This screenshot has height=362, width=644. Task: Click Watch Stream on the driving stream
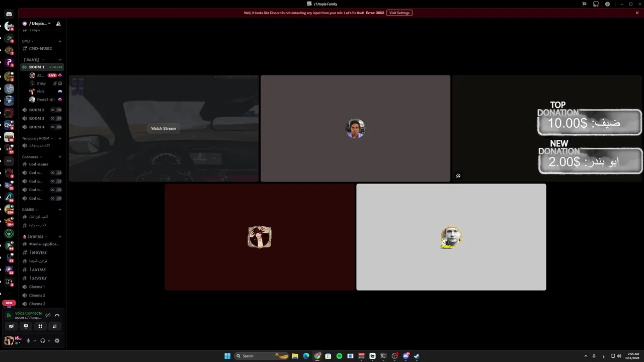tap(164, 128)
